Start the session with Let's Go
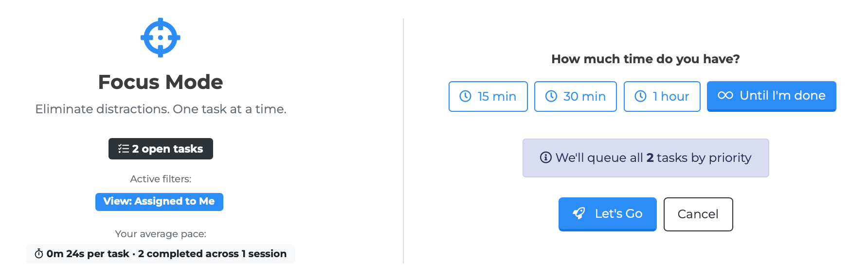The height and width of the screenshot is (280, 868). pyautogui.click(x=608, y=214)
